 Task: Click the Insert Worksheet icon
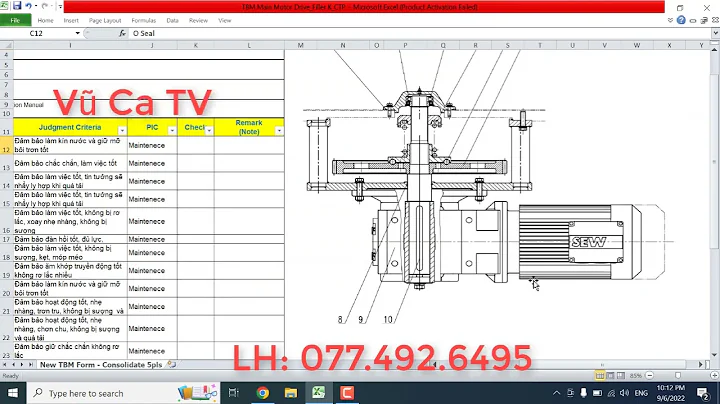pos(172,365)
